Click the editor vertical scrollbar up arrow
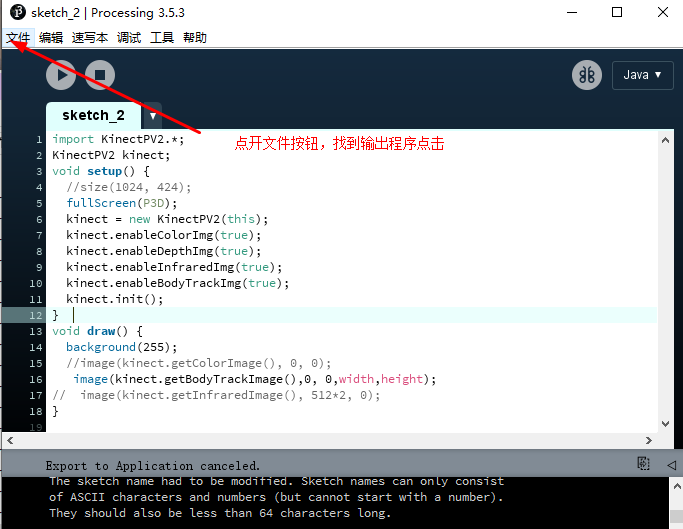The width and height of the screenshot is (683, 529). coord(665,140)
